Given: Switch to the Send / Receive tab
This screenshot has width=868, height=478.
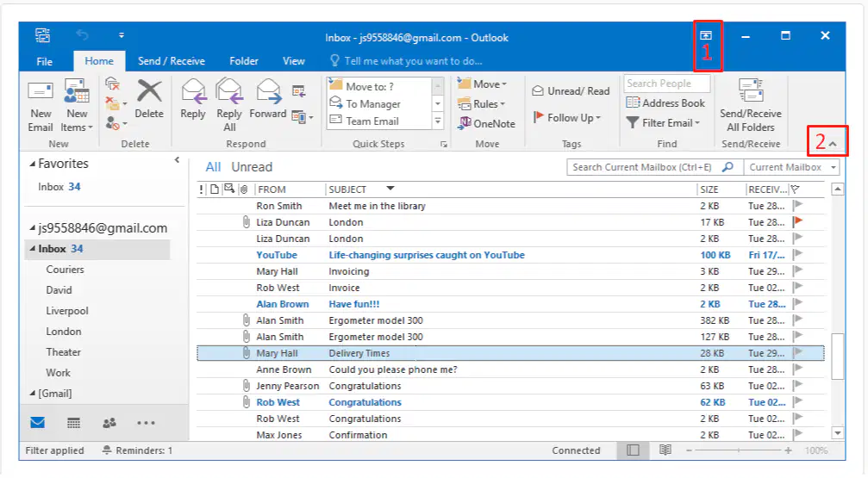Looking at the screenshot, I should [171, 61].
